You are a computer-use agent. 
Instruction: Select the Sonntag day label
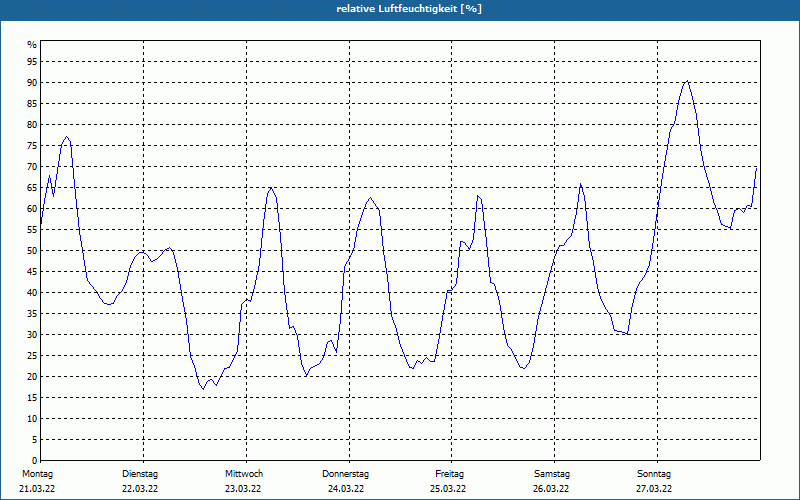tap(654, 474)
